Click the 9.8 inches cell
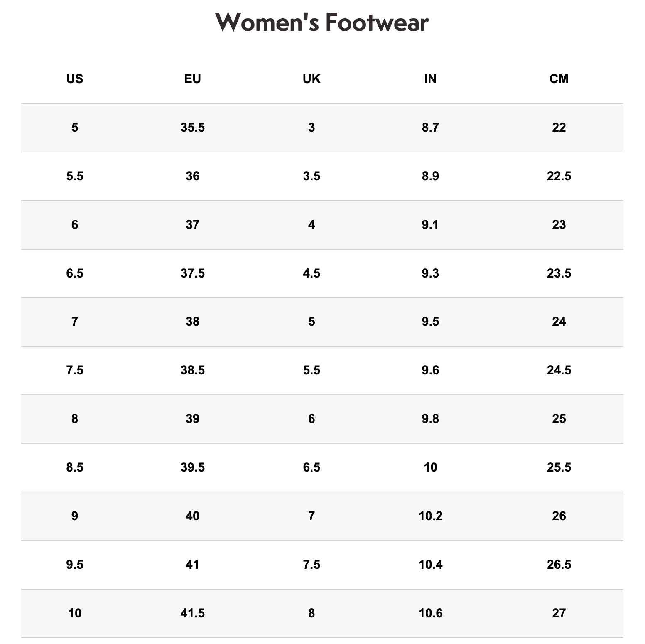The image size is (645, 644). pos(430,419)
